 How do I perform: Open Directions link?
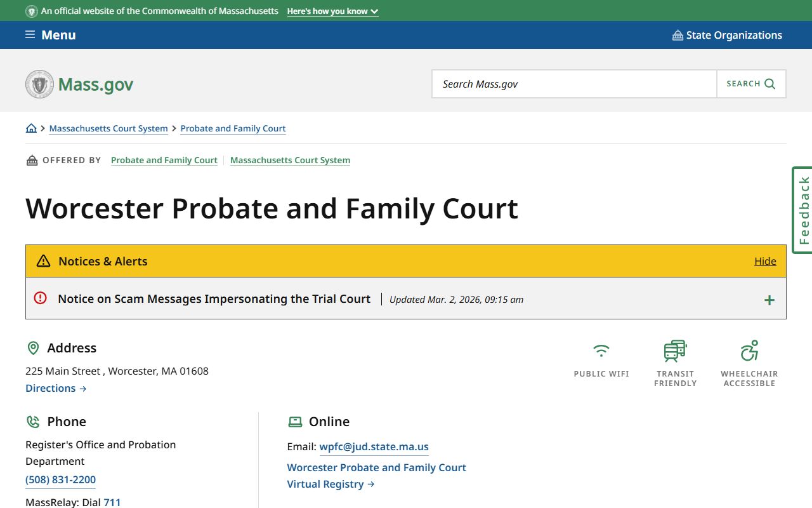coord(56,388)
